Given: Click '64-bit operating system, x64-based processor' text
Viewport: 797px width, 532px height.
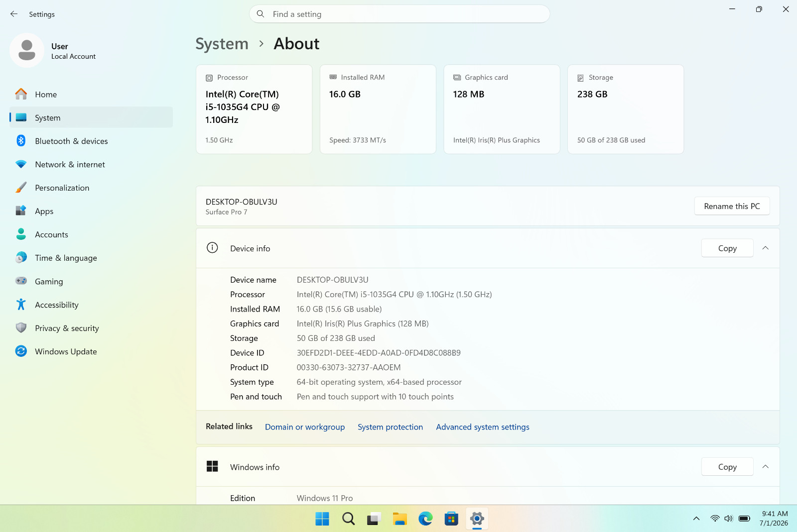Looking at the screenshot, I should point(379,382).
